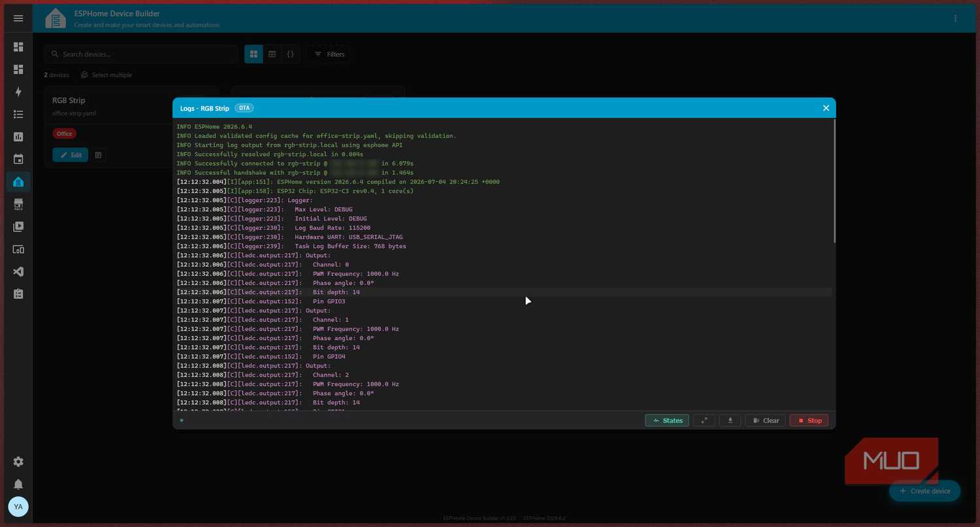The width and height of the screenshot is (980, 527).
Task: Switch to the curly-braces YAML view
Action: 291,54
